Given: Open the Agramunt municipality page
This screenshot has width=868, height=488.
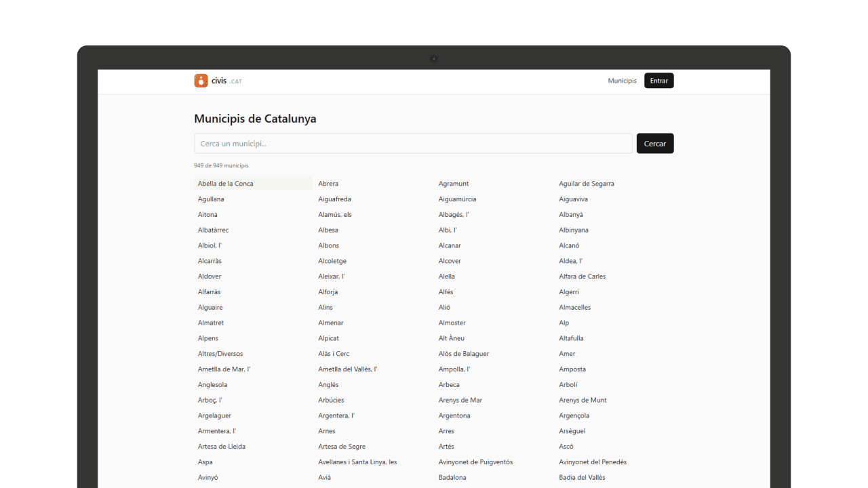Looking at the screenshot, I should tap(454, 184).
